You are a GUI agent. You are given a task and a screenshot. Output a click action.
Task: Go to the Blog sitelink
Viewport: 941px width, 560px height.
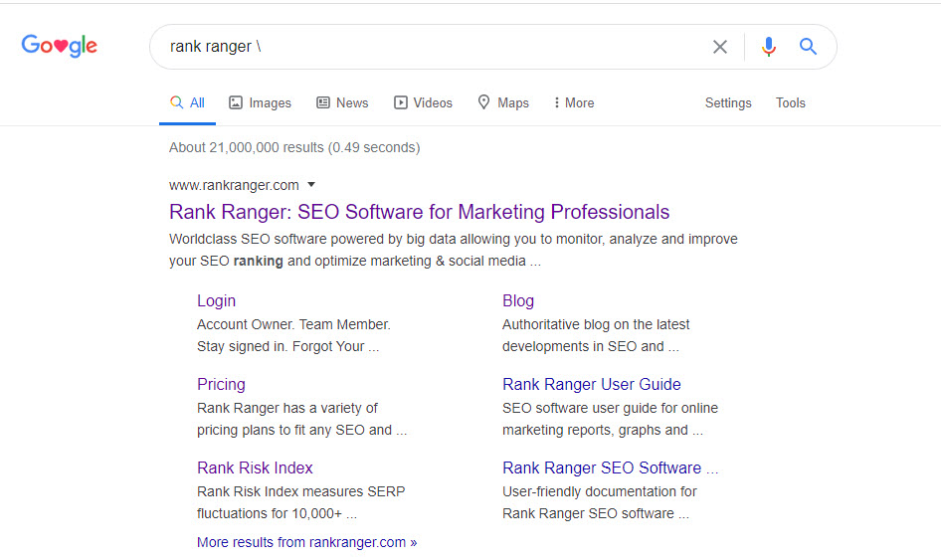click(518, 300)
